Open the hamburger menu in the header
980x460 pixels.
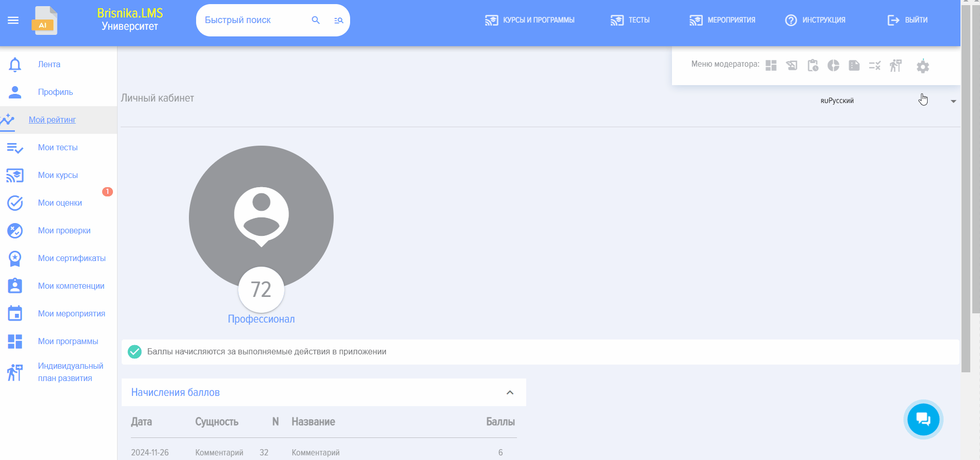click(x=13, y=21)
